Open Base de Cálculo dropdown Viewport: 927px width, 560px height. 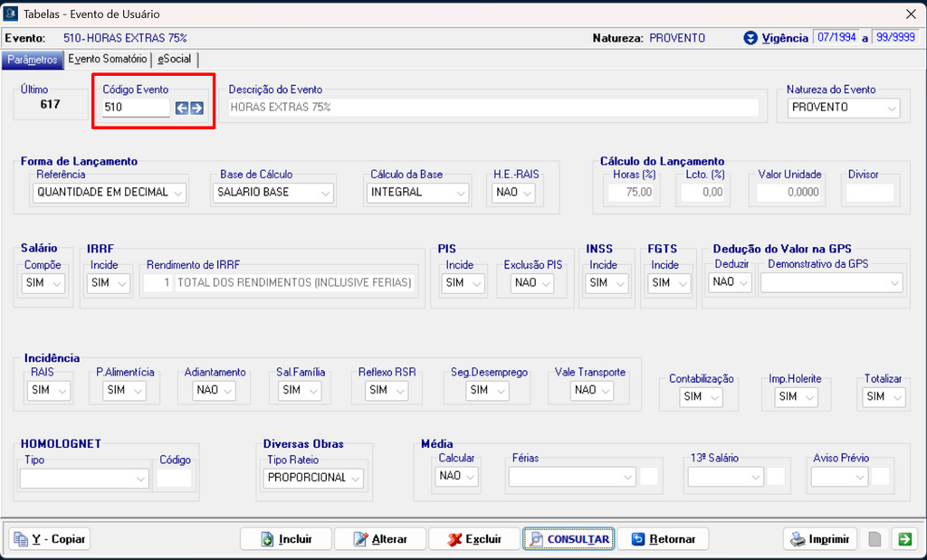click(273, 193)
